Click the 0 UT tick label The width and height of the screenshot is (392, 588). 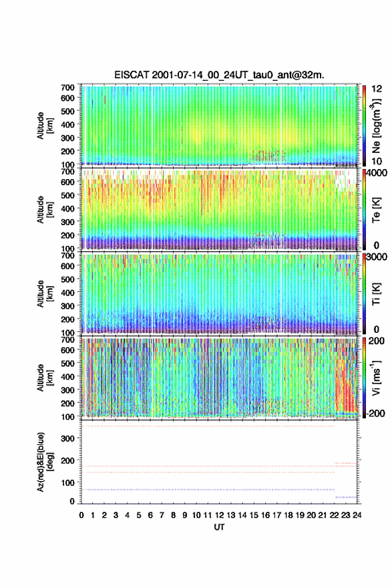(x=81, y=515)
